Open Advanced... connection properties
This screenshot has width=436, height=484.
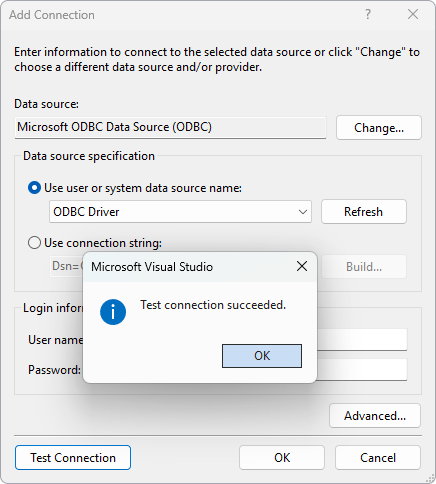tap(375, 416)
